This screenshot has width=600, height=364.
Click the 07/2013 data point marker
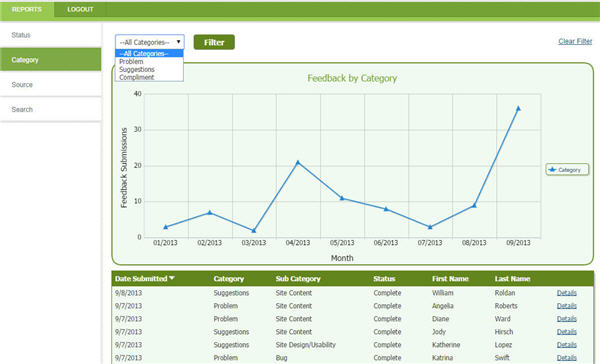pos(430,227)
